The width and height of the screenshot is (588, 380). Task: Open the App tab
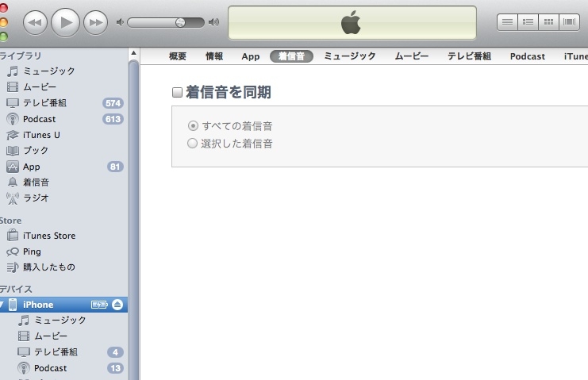[251, 56]
